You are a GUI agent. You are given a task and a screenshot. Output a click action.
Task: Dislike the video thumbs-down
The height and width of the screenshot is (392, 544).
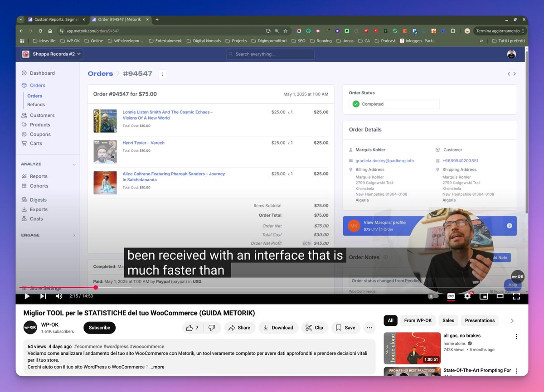[212, 328]
